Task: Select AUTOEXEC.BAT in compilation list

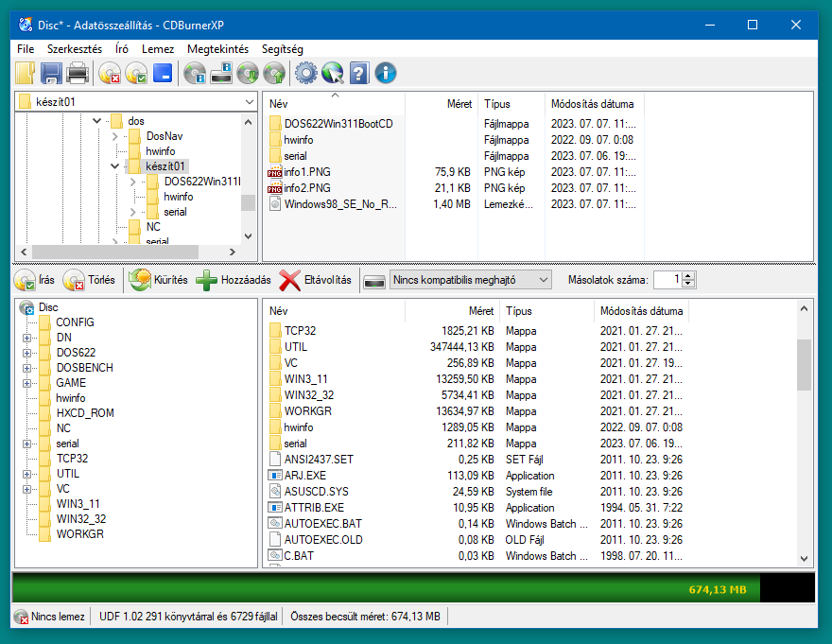Action: coord(323,524)
